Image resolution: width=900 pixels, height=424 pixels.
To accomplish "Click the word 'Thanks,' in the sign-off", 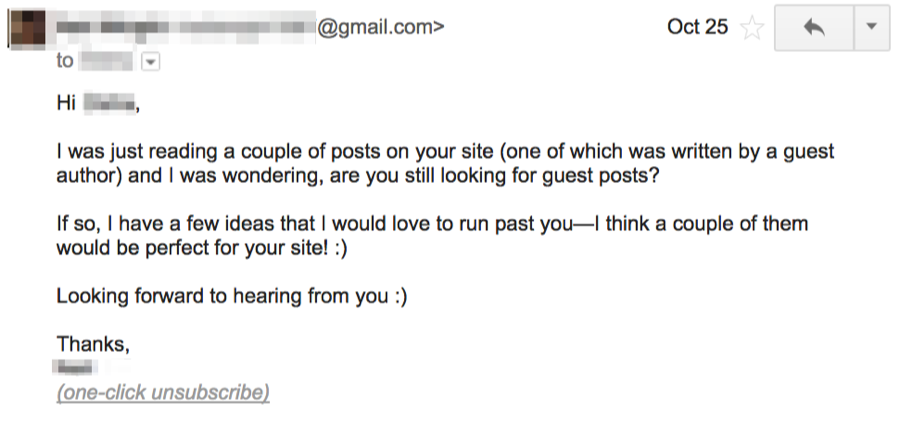I will pos(93,344).
